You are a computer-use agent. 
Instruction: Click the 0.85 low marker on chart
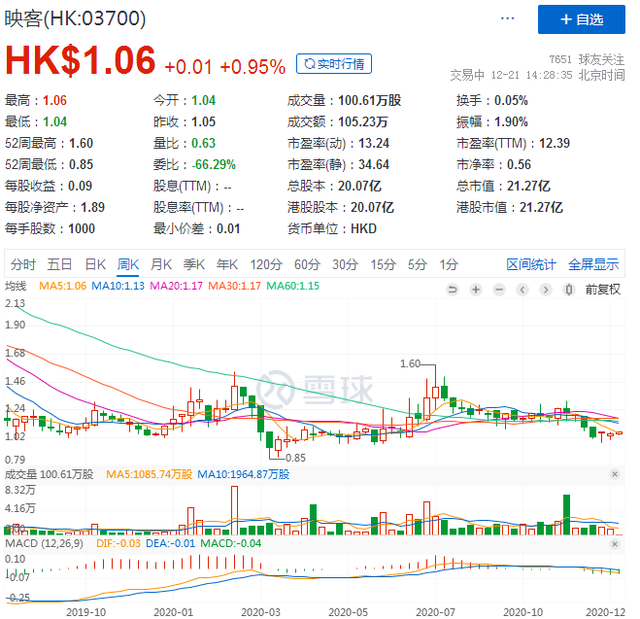[296, 458]
